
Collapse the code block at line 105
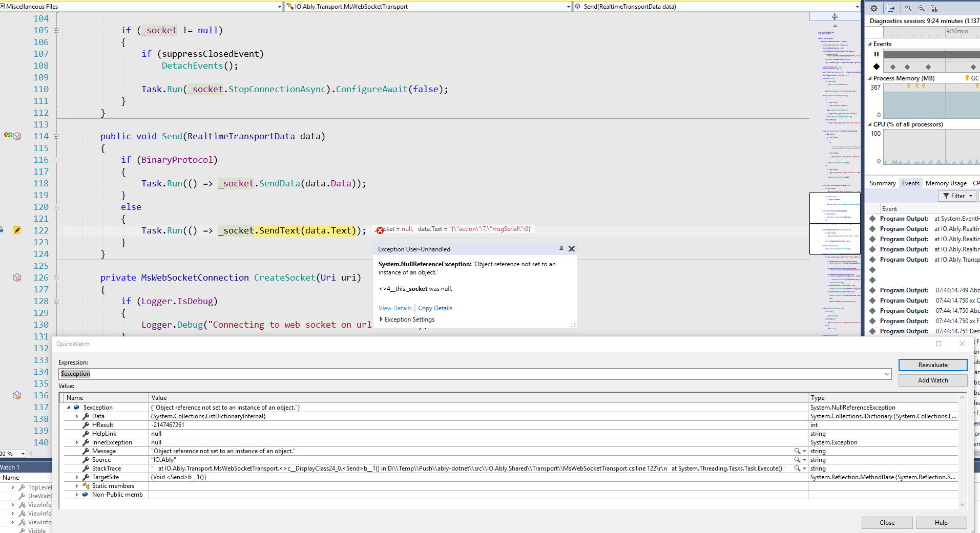(x=56, y=30)
